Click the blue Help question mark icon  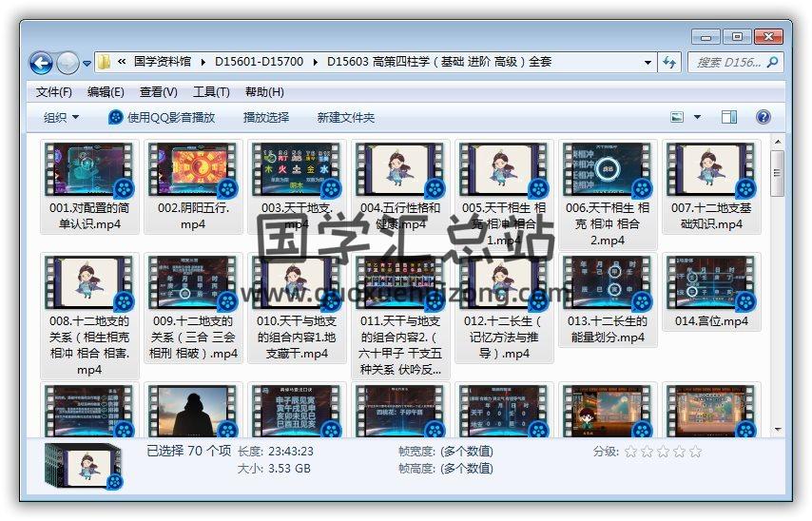point(763,117)
